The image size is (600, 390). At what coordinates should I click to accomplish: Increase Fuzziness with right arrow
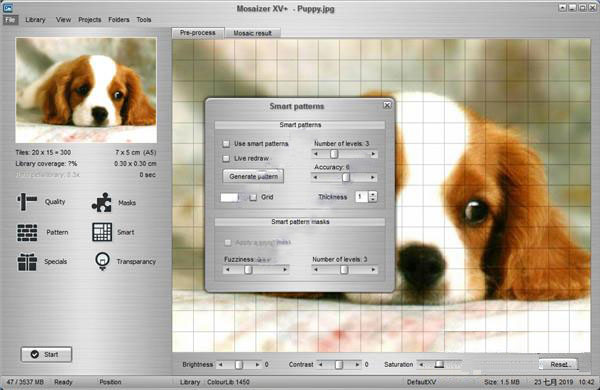coord(285,270)
